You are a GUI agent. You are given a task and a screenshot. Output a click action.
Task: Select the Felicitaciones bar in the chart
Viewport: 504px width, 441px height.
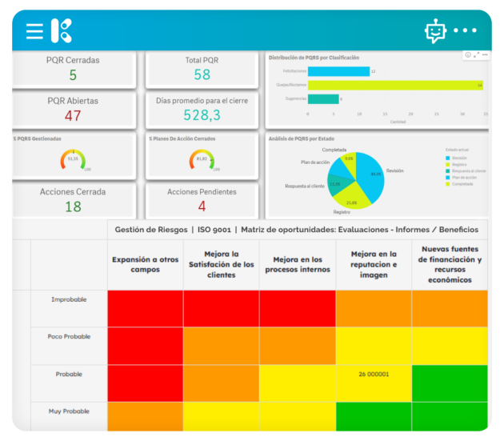(338, 71)
